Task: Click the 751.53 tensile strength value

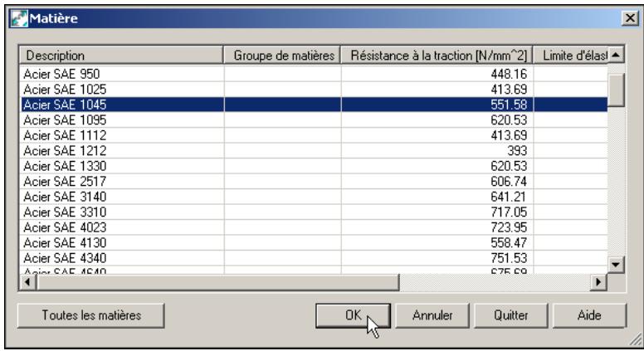Action: tap(509, 258)
